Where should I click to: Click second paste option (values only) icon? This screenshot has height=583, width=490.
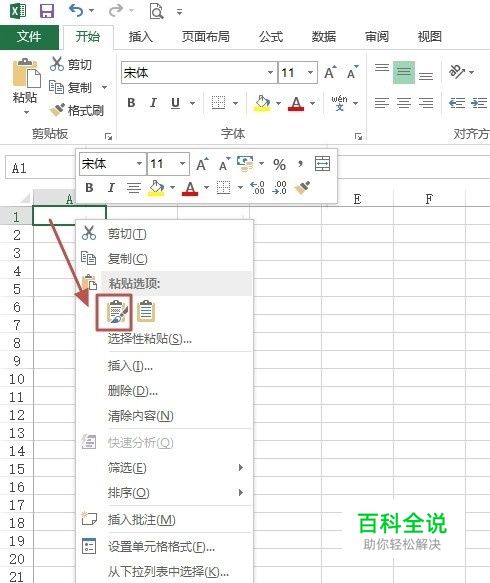pos(146,311)
